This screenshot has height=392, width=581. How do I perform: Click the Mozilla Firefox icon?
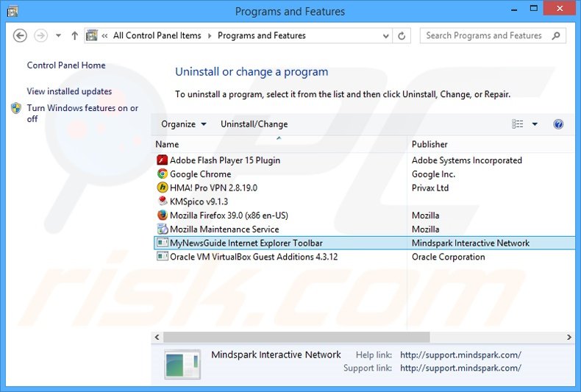[162, 215]
